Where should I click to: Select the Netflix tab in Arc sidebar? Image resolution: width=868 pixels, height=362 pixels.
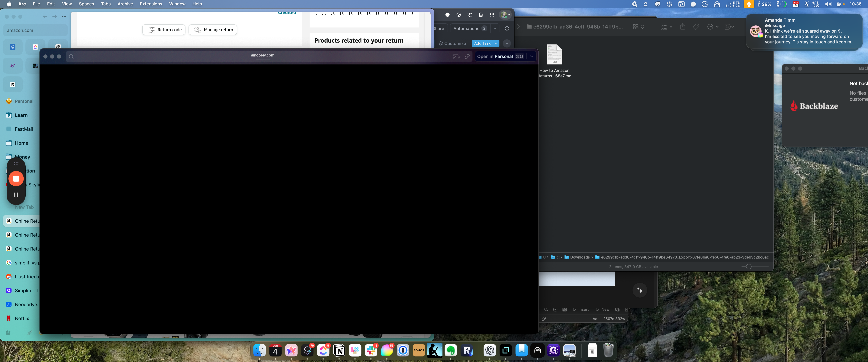[21, 319]
